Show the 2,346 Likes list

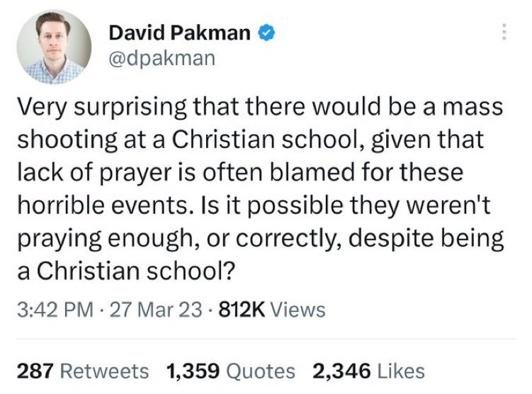pyautogui.click(x=368, y=371)
